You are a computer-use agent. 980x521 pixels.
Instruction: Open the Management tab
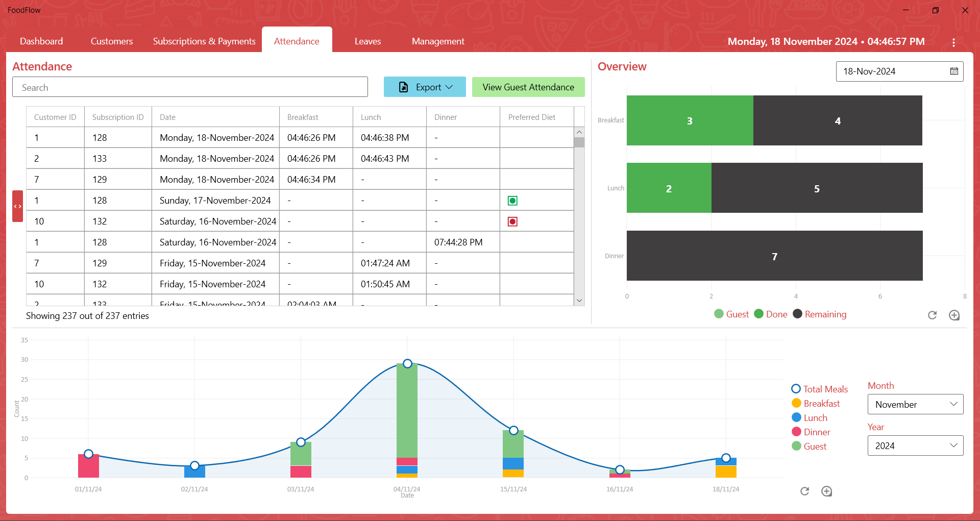[x=438, y=41]
